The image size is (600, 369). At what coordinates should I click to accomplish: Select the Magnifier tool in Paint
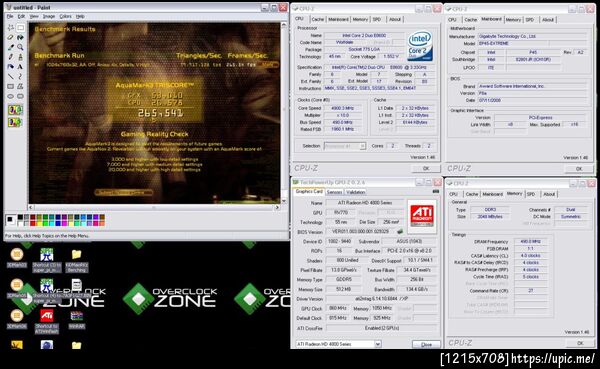pyautogui.click(x=20, y=47)
